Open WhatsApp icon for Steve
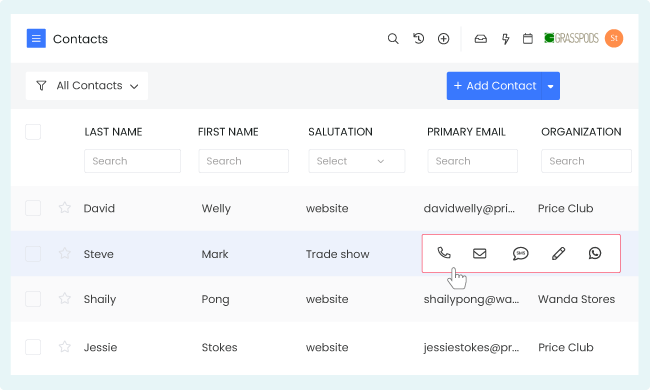The image size is (650, 390). tap(595, 253)
